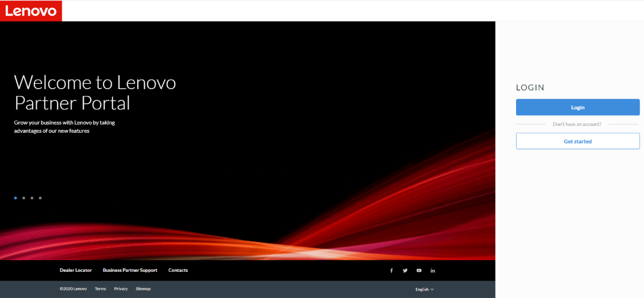Show the third carousel slide
644x298 pixels.
[x=32, y=198]
